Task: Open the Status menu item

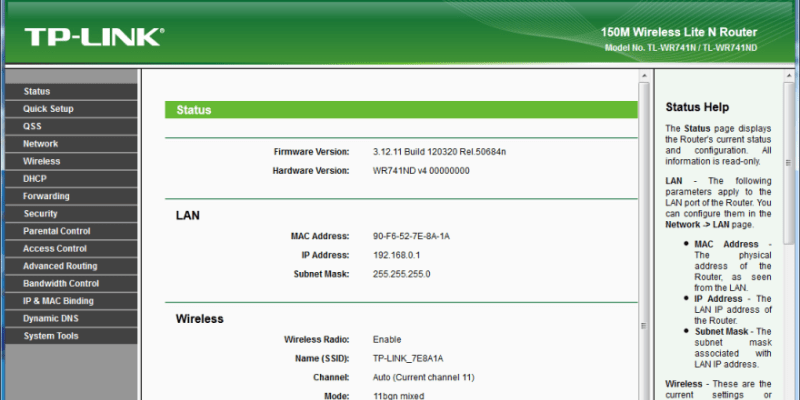Action: coord(71,91)
